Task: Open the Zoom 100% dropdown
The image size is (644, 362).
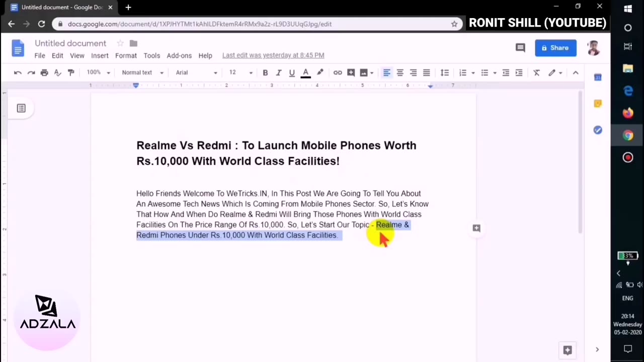Action: tap(98, 72)
